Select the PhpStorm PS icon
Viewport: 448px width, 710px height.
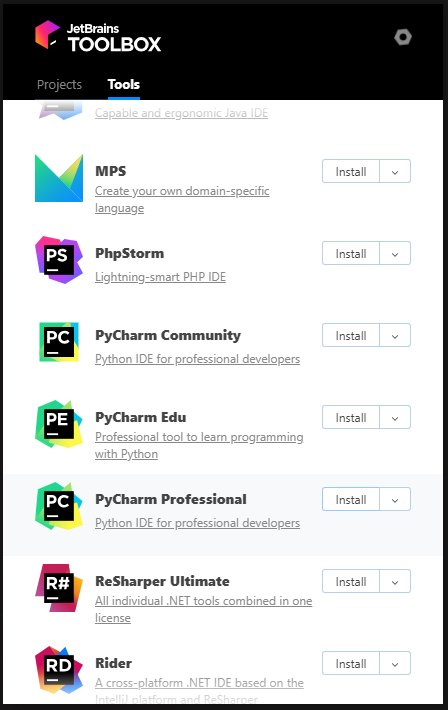click(59, 260)
